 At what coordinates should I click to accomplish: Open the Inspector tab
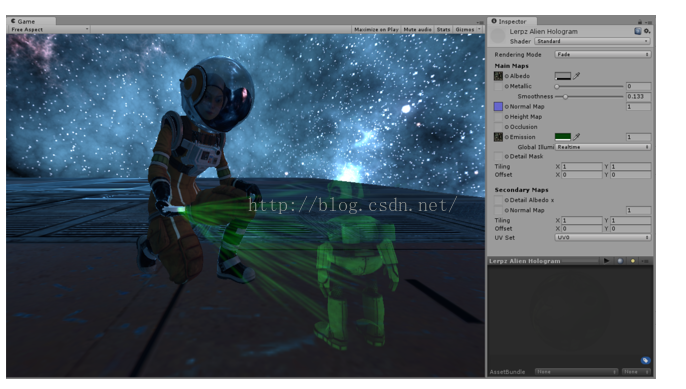[512, 21]
